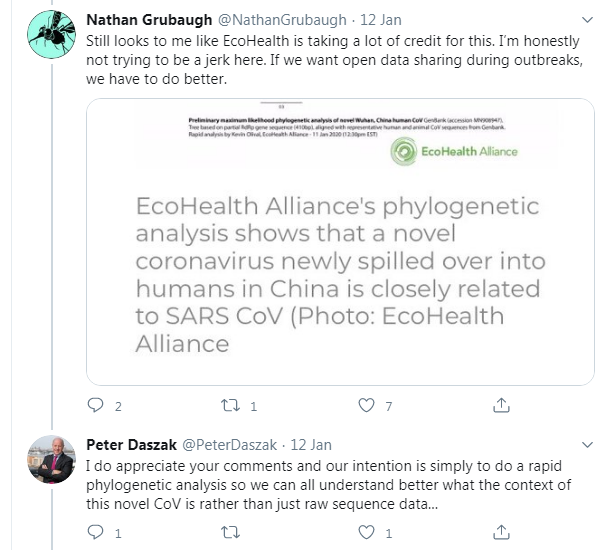Share Peter Daszak's tweet
Image resolution: width=609 pixels, height=550 pixels.
pos(500,533)
